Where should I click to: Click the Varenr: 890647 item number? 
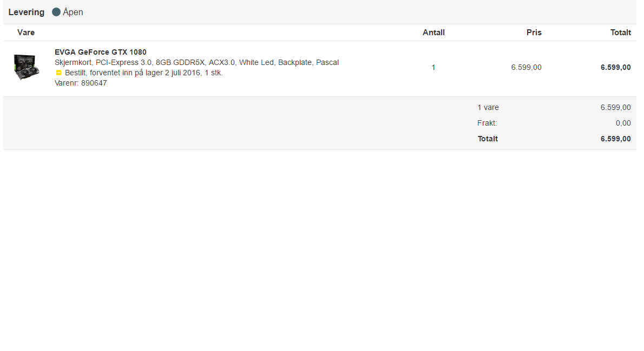point(81,83)
